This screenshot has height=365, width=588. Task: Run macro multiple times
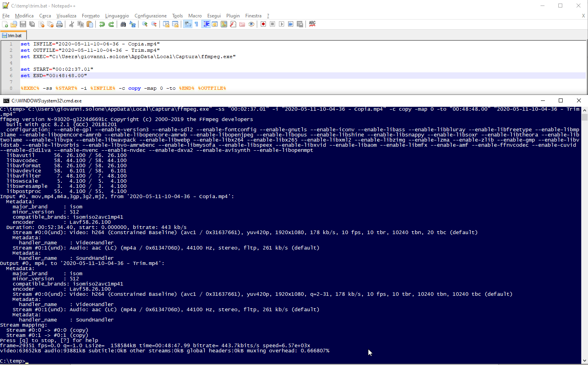291,24
